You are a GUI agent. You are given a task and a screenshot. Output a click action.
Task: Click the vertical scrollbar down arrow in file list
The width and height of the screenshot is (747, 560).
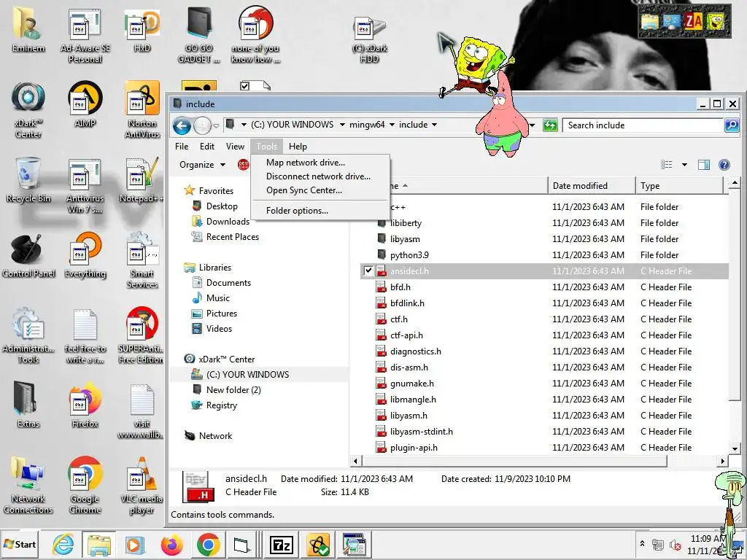[x=735, y=448]
